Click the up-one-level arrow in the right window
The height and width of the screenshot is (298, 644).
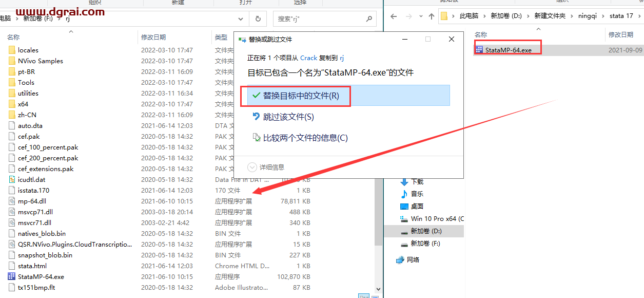pos(432,16)
